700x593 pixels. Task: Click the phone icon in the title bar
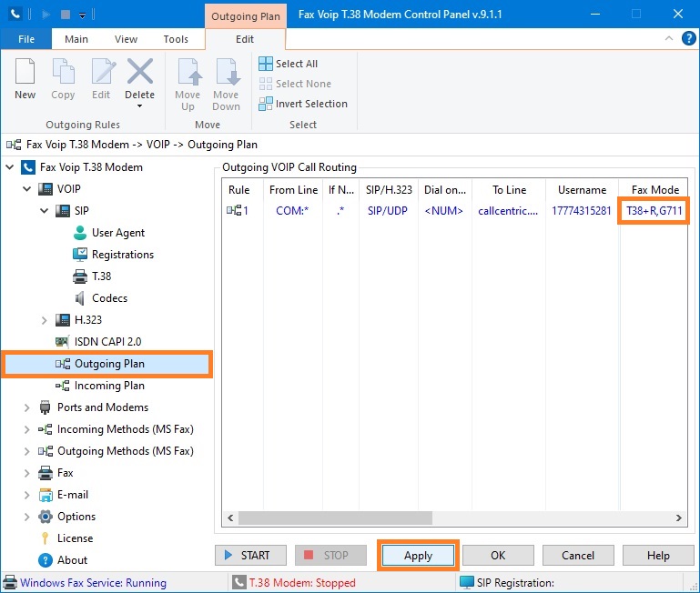(15, 15)
